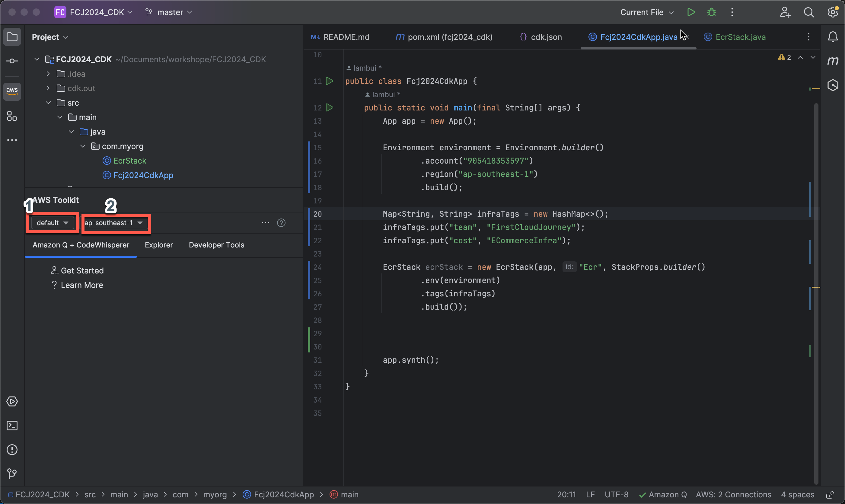Open the ap-southeast-1 region dropdown
Image resolution: width=845 pixels, height=504 pixels.
pos(114,223)
